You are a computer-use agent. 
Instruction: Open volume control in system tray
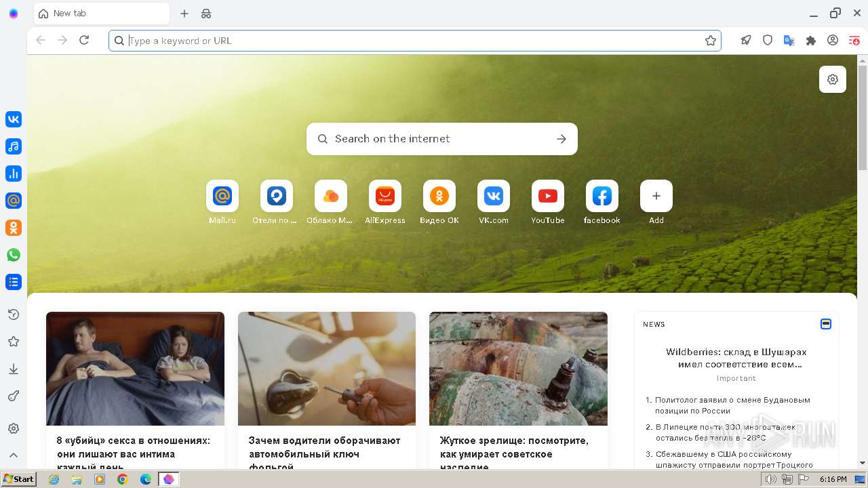coord(771,479)
